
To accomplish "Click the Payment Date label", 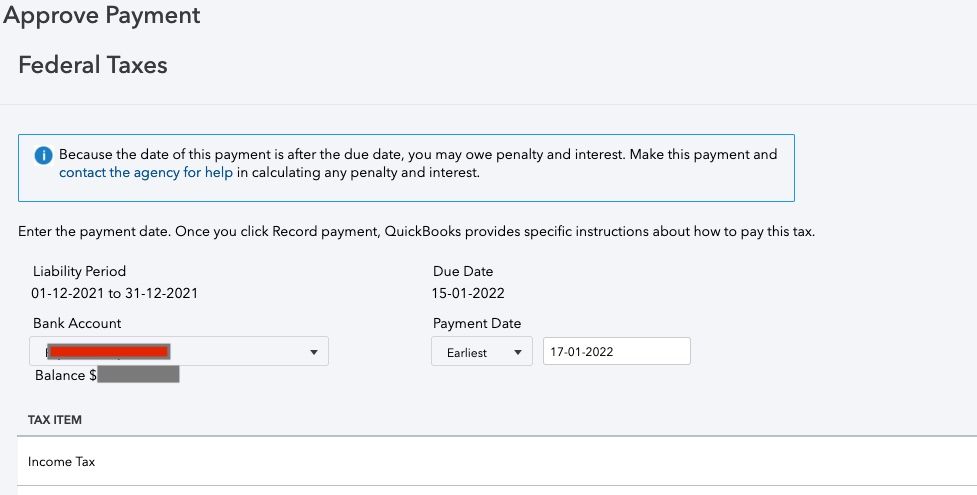I will tap(477, 323).
